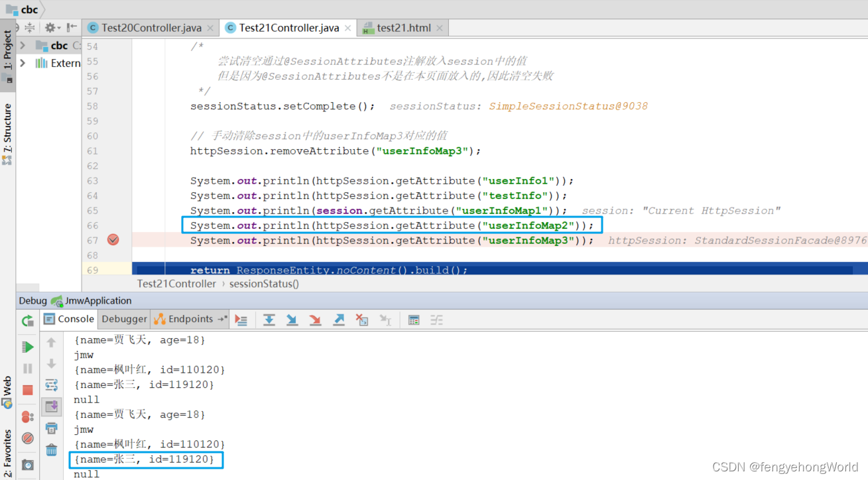Toggle the 1: Project tool window
Screen dimensions: 868x480
coord(7,57)
